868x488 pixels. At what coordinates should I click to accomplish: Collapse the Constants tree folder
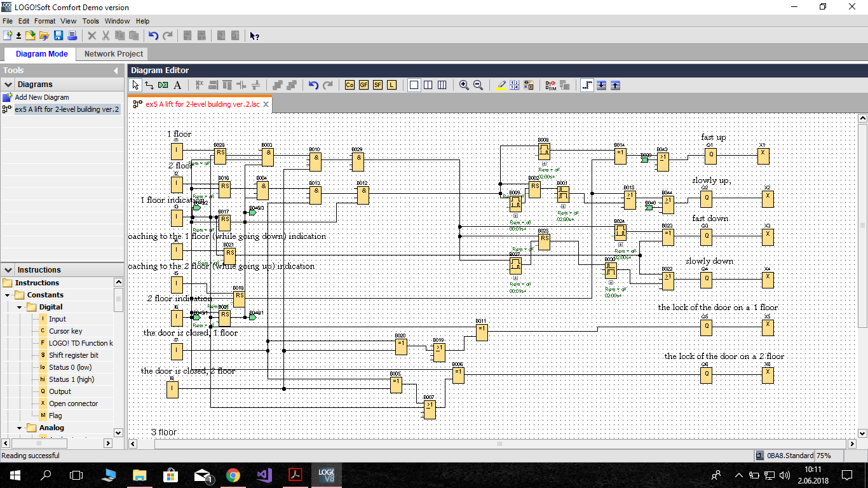coord(8,295)
